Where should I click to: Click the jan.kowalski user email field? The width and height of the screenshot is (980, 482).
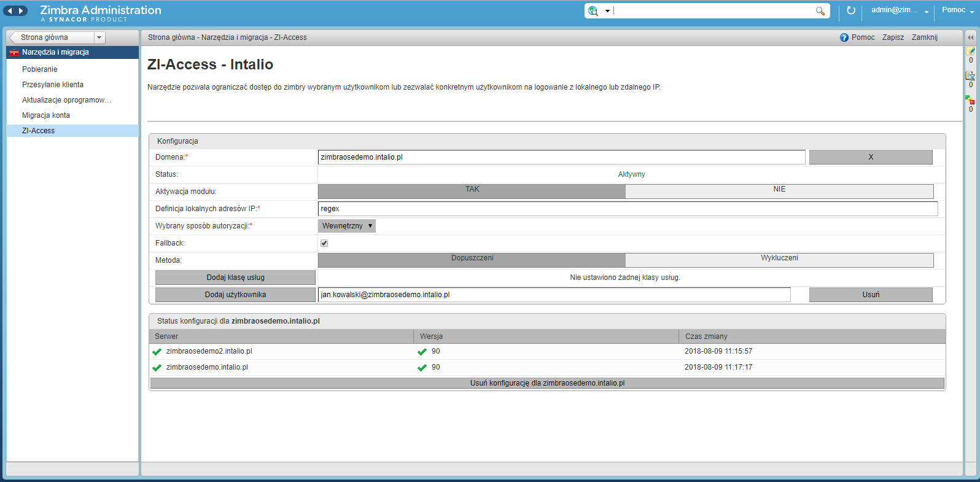click(x=554, y=295)
